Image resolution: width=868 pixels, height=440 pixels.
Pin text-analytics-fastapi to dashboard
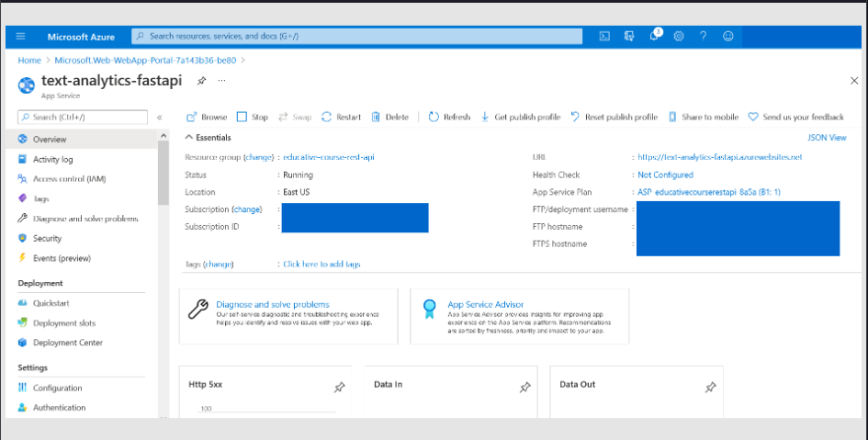201,81
